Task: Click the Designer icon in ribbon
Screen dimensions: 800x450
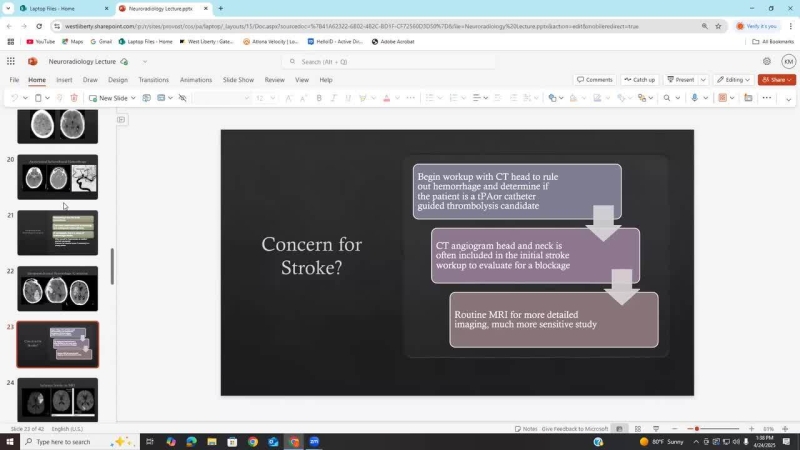Action: (722, 98)
